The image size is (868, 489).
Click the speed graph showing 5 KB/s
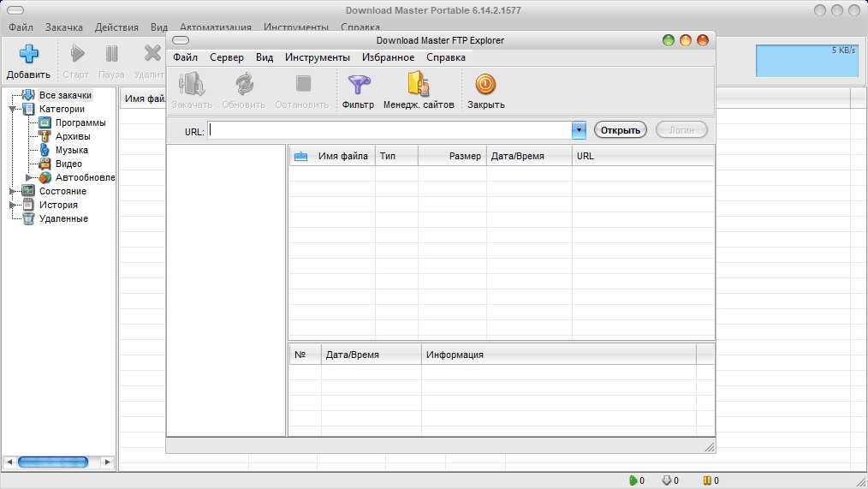(x=807, y=60)
